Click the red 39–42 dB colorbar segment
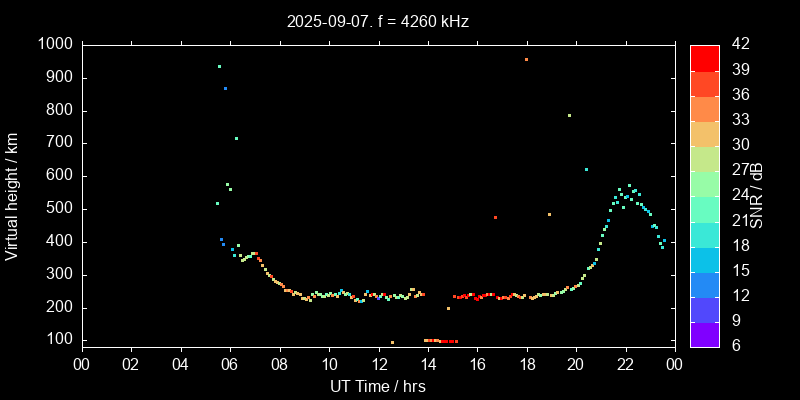 pyautogui.click(x=704, y=57)
